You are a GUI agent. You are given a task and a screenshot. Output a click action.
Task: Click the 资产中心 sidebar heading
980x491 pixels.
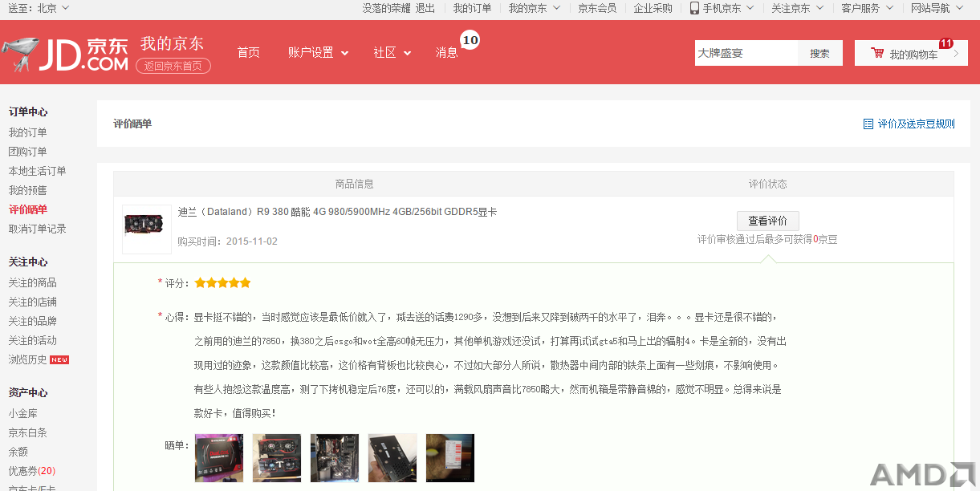pyautogui.click(x=28, y=393)
